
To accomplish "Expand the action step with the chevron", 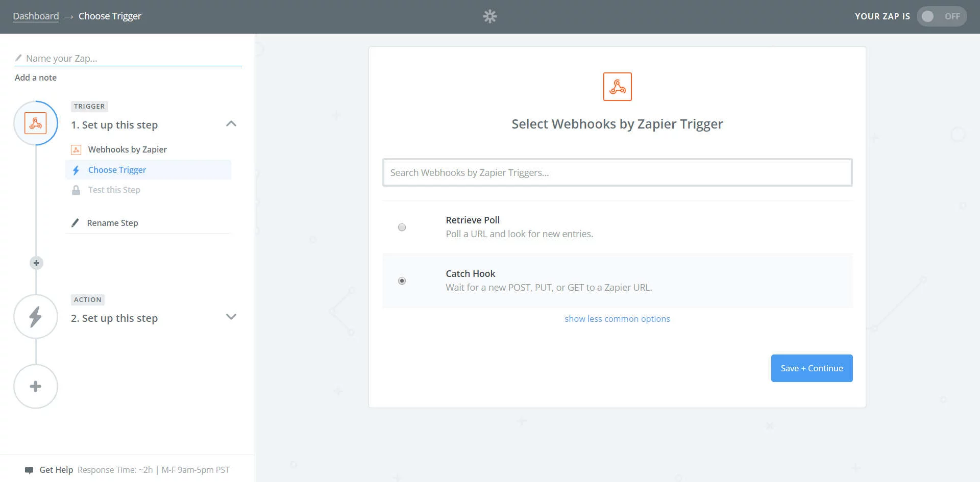I will coord(231,317).
